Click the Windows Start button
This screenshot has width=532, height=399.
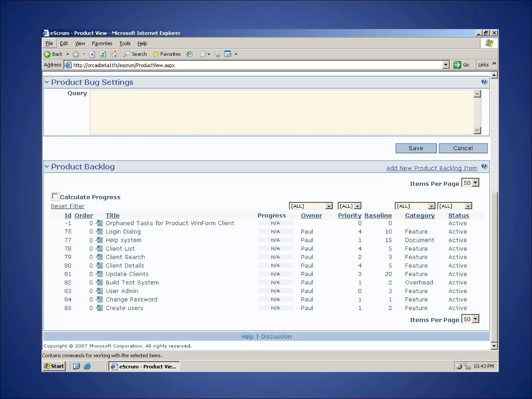click(x=54, y=366)
